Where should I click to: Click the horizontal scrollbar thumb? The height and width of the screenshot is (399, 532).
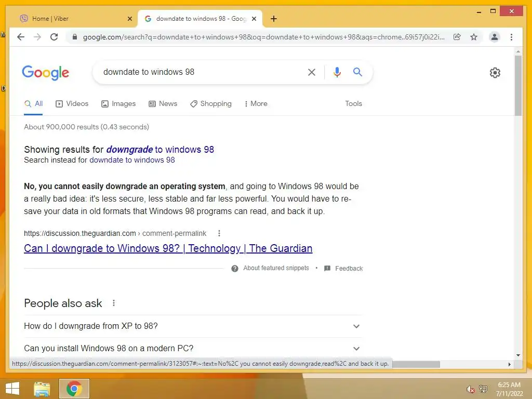pyautogui.click(x=416, y=364)
